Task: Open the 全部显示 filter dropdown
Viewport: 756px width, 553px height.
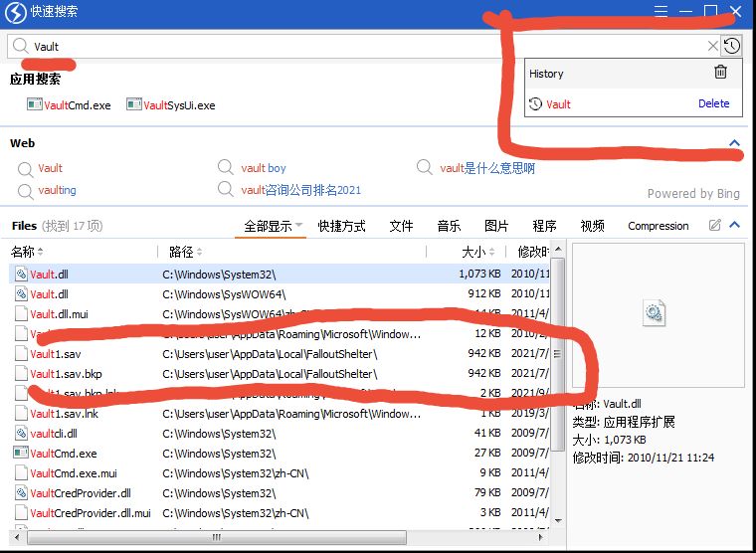Action: 273,226
